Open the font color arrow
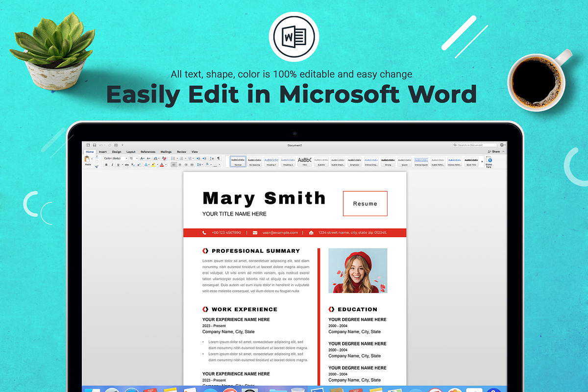Screen dimensions: 588x392 click(166, 165)
